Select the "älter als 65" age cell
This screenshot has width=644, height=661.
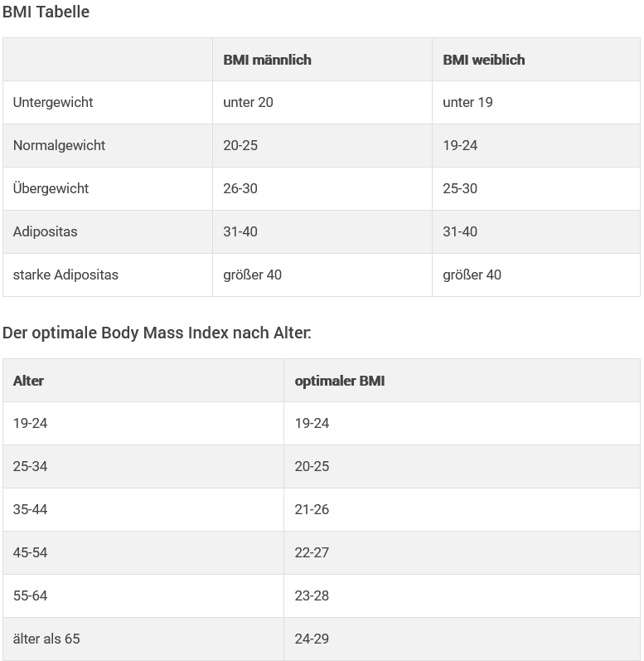[x=46, y=639]
